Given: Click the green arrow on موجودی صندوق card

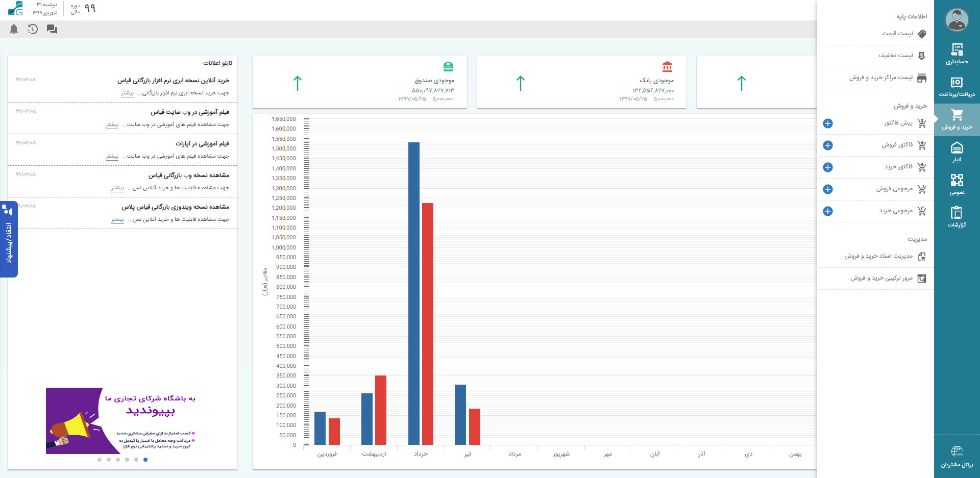Looking at the screenshot, I should click(x=298, y=83).
